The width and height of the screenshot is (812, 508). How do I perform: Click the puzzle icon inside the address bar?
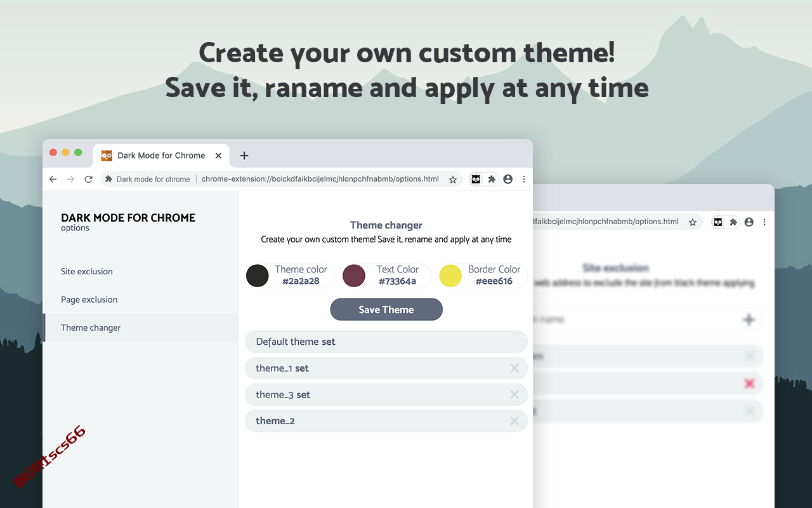point(109,179)
